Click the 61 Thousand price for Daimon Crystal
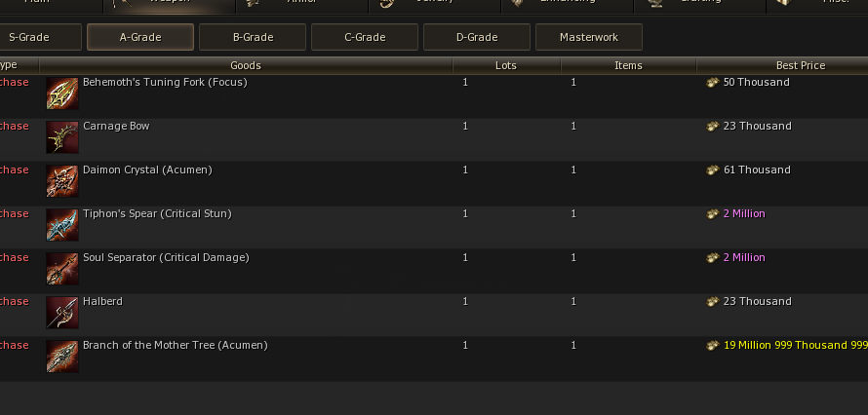Viewport: 868px width, 415px height. (x=756, y=170)
